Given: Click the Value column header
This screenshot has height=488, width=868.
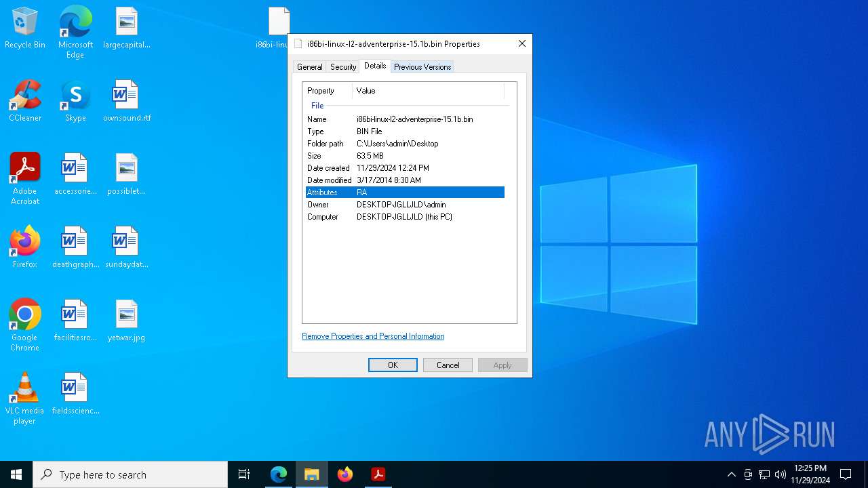Looking at the screenshot, I should point(429,91).
